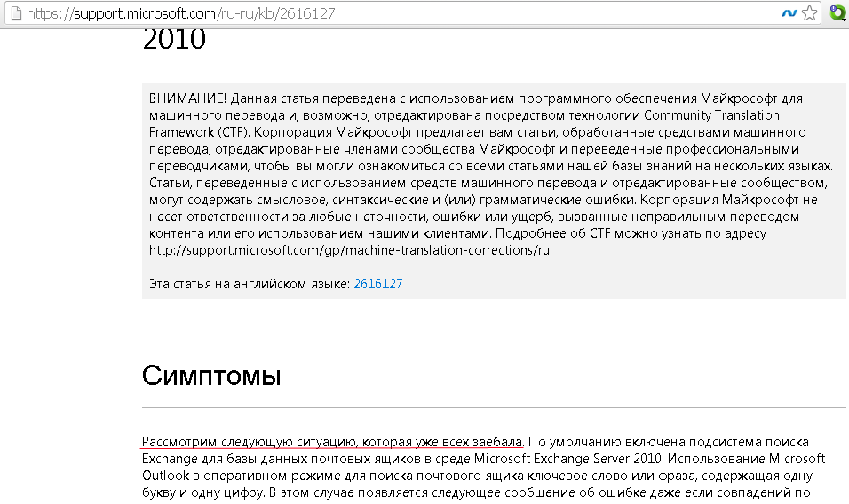Click the machine-translation-corrections URL text
This screenshot has height=504, width=849.
350,250
